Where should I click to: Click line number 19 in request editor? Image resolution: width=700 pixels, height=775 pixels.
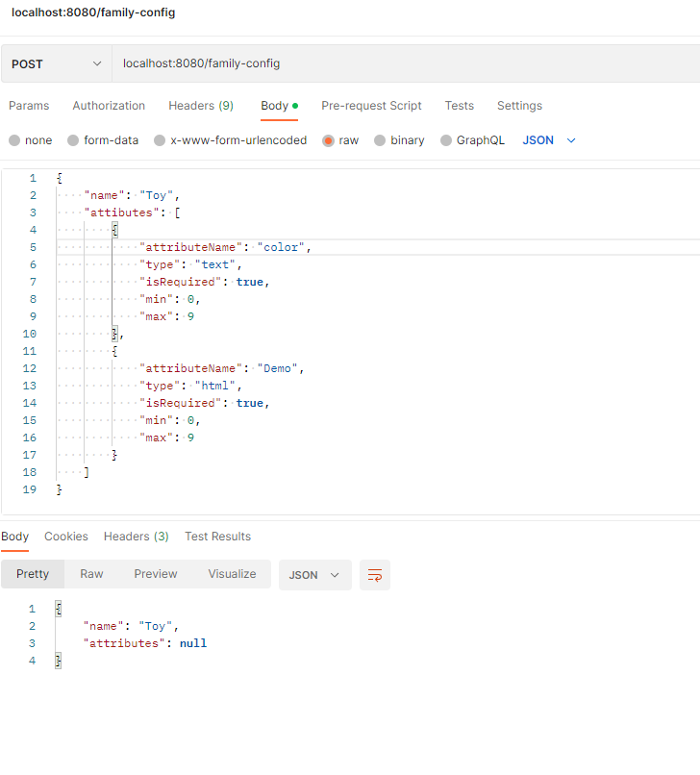pyautogui.click(x=29, y=489)
